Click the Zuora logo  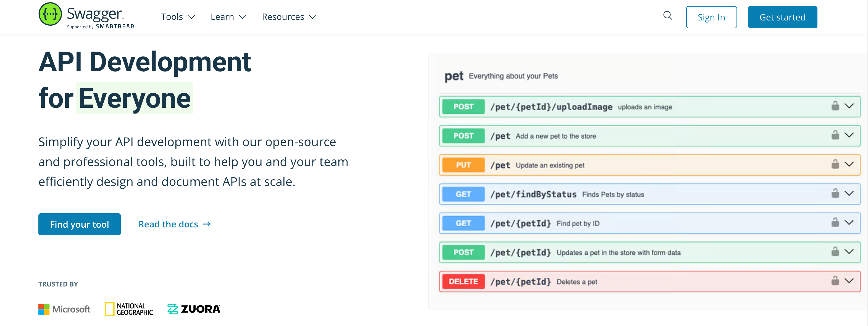tap(194, 309)
